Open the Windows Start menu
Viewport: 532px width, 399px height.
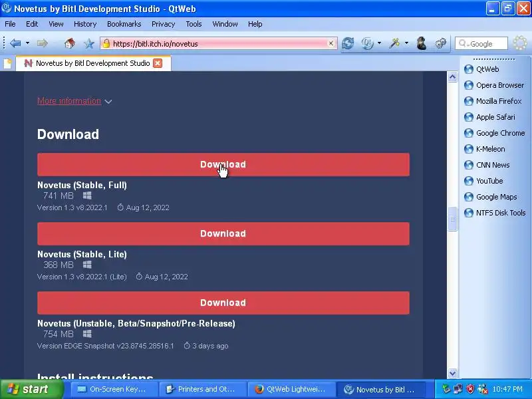(x=31, y=389)
